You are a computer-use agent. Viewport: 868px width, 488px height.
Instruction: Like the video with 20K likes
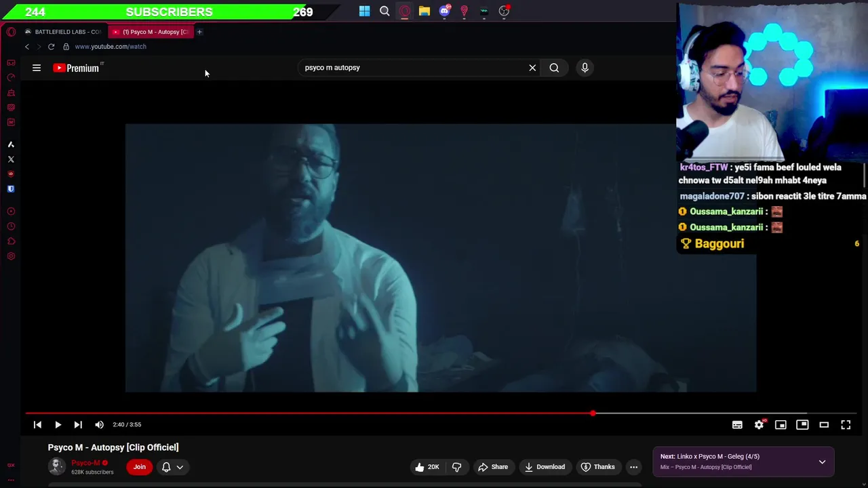pyautogui.click(x=427, y=467)
